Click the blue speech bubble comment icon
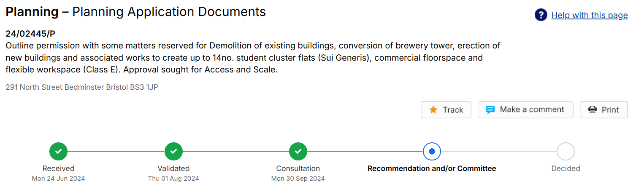 point(490,110)
